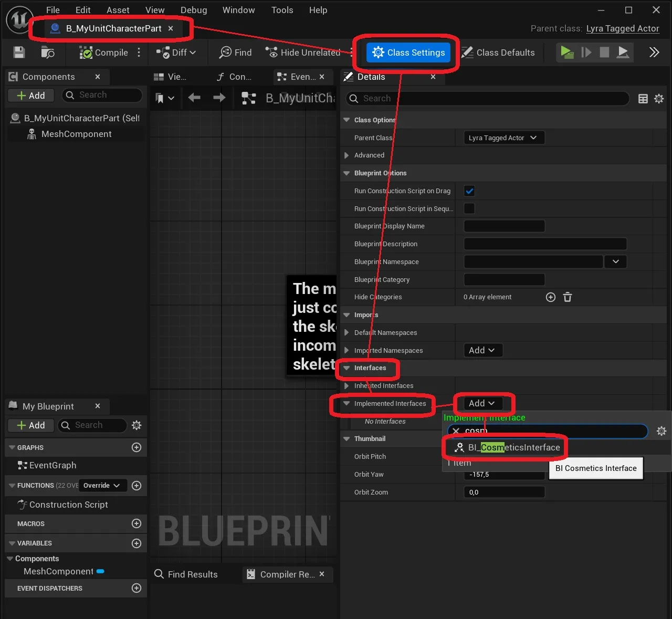
Task: Add a new macro with the plus icon
Action: pyautogui.click(x=136, y=523)
